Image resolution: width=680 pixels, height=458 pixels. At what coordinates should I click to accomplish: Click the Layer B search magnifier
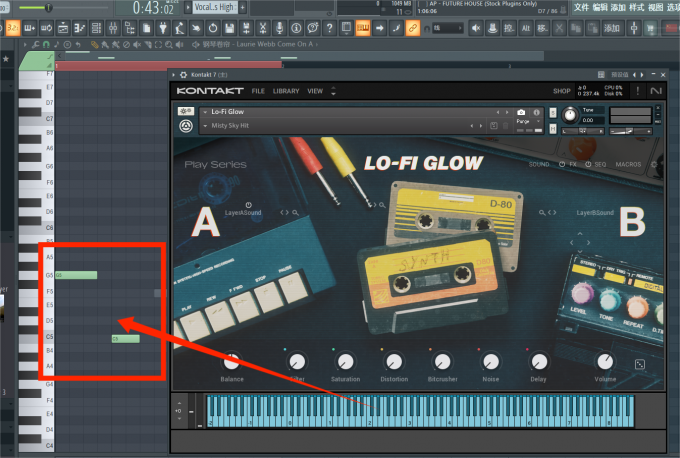pos(542,213)
